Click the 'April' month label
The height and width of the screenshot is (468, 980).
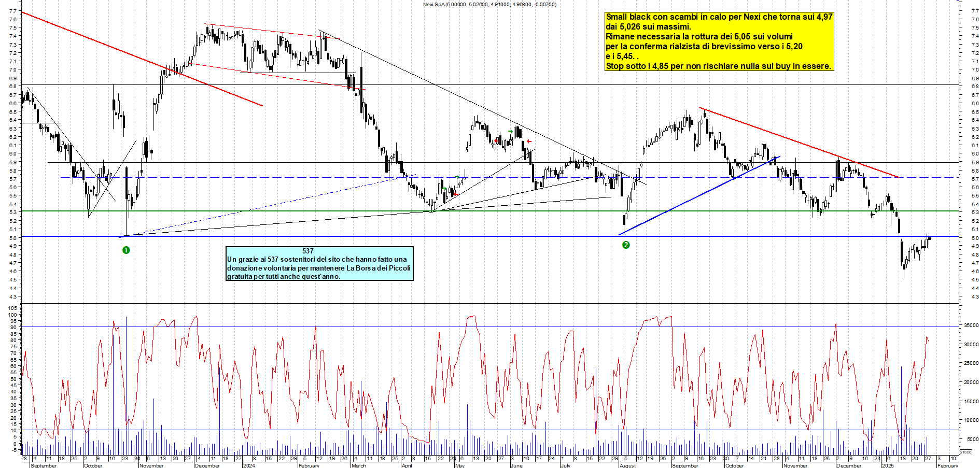(x=407, y=465)
